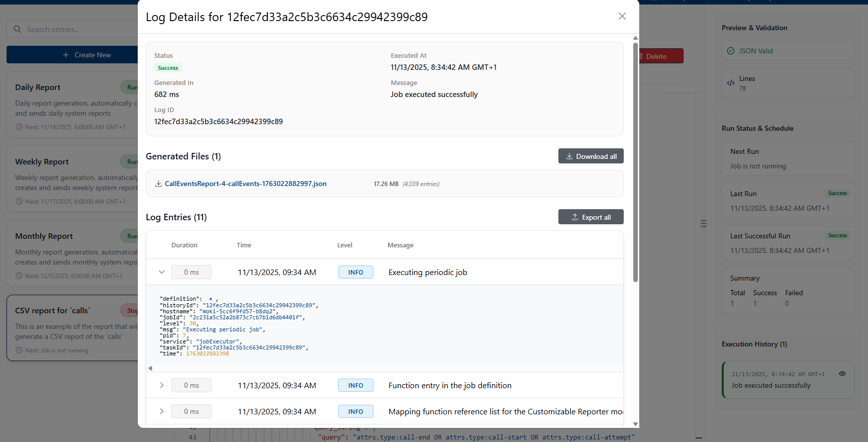Screen dimensions: 868x442
Task: Click the left scroll arrow under JSON details
Action: pos(150,368)
